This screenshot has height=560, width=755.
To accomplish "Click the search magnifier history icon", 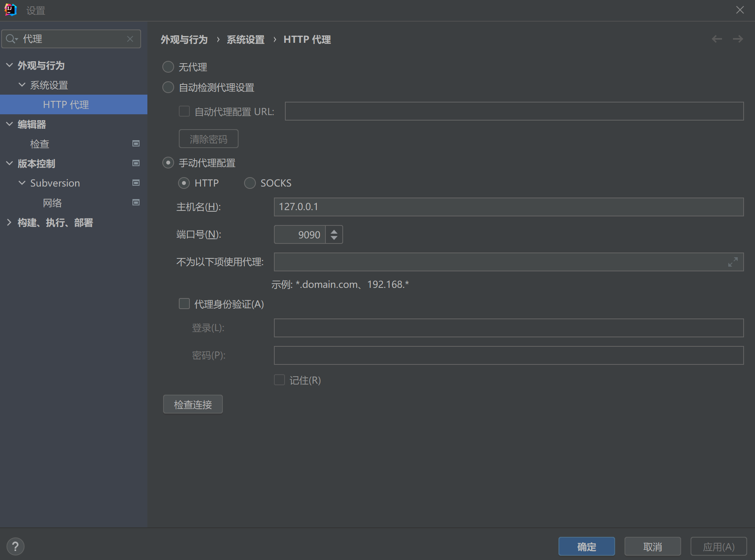I will click(11, 39).
